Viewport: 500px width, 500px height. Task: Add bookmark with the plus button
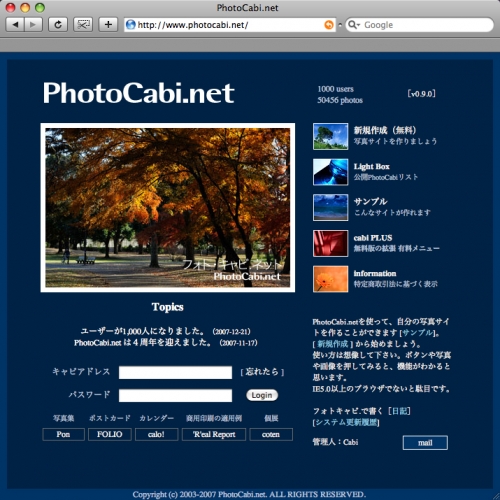[x=108, y=25]
